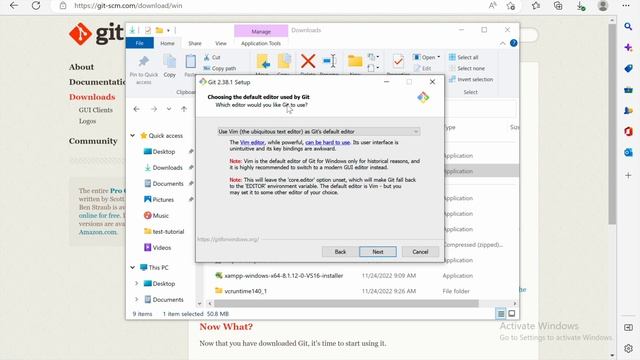
Task: Click the Explorer Help question-mark icon
Action: click(x=513, y=43)
